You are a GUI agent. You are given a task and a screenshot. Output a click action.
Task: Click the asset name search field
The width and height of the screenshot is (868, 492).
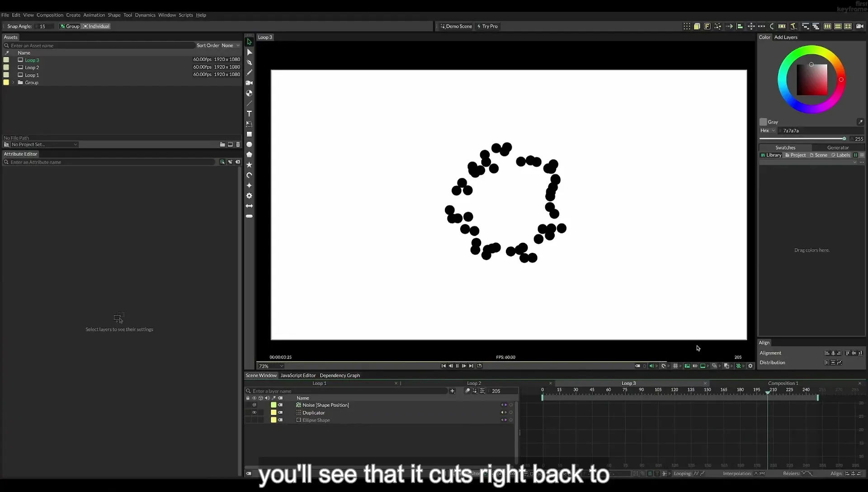99,46
